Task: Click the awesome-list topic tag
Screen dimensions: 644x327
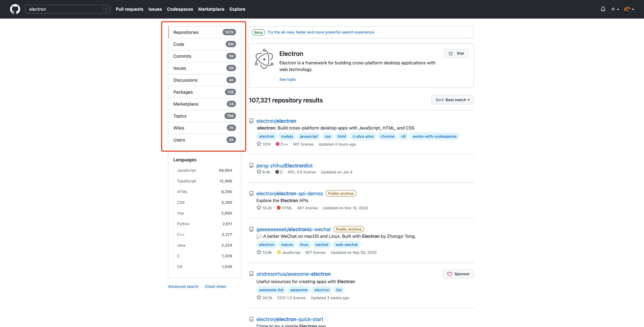Action: pyautogui.click(x=271, y=290)
